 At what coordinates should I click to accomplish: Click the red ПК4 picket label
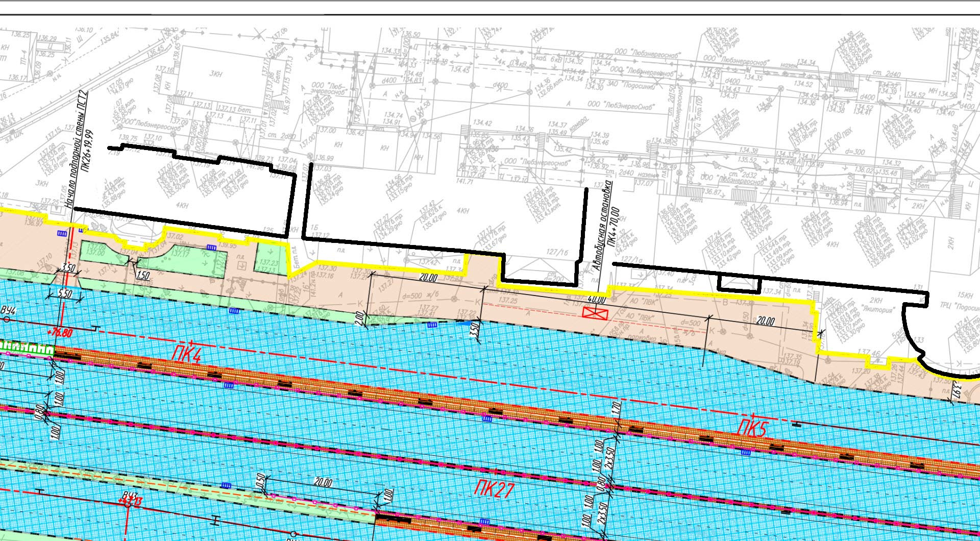[x=186, y=355]
